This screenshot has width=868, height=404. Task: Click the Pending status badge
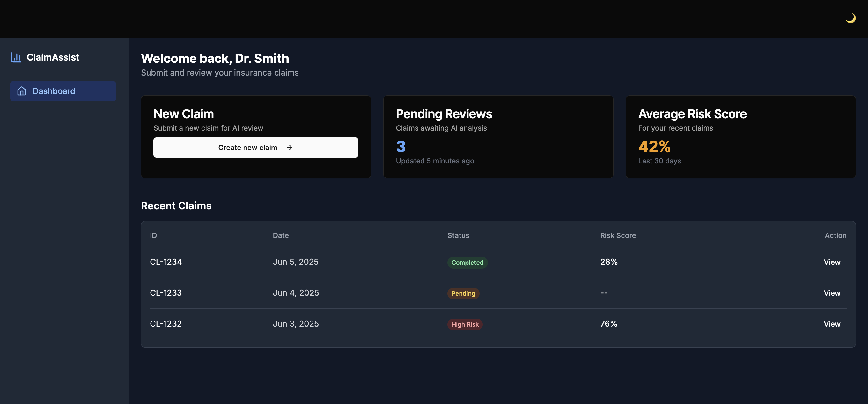click(463, 293)
